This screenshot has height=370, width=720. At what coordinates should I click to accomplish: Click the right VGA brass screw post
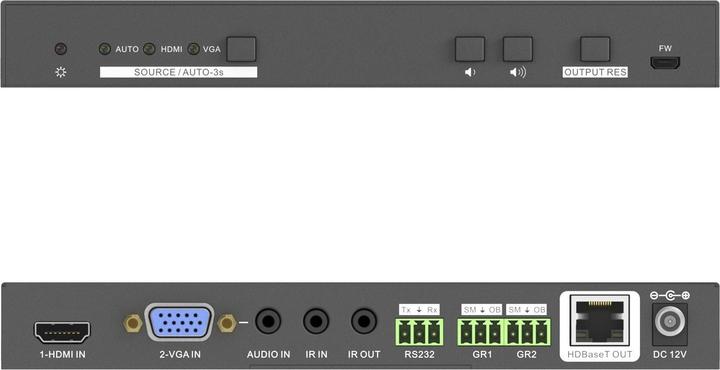click(227, 324)
